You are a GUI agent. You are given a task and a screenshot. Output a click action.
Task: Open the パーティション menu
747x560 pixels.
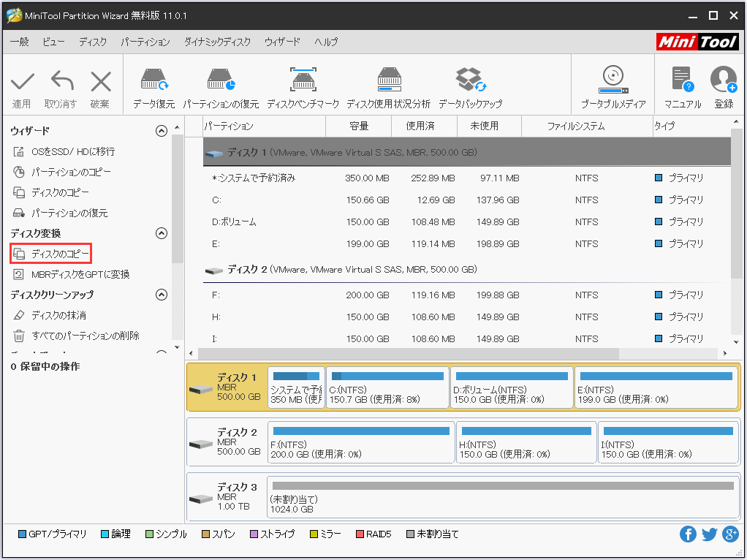145,42
